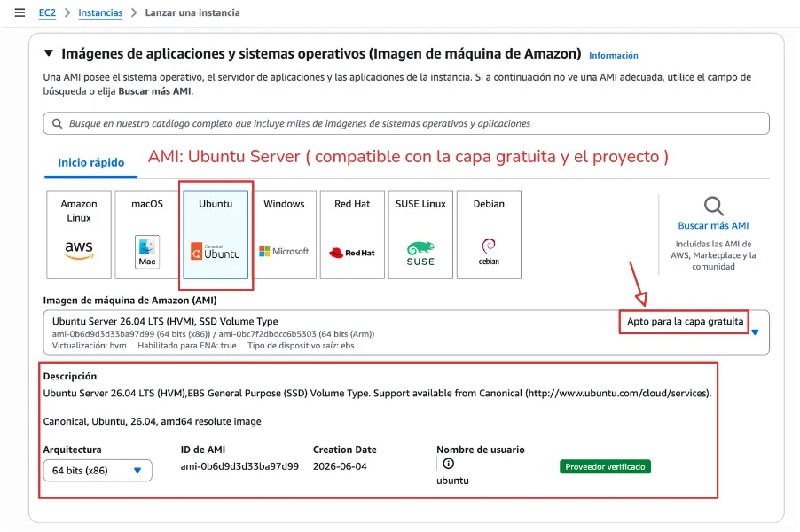
Task: Click the info icon under Nombre de usuario
Action: [x=448, y=464]
